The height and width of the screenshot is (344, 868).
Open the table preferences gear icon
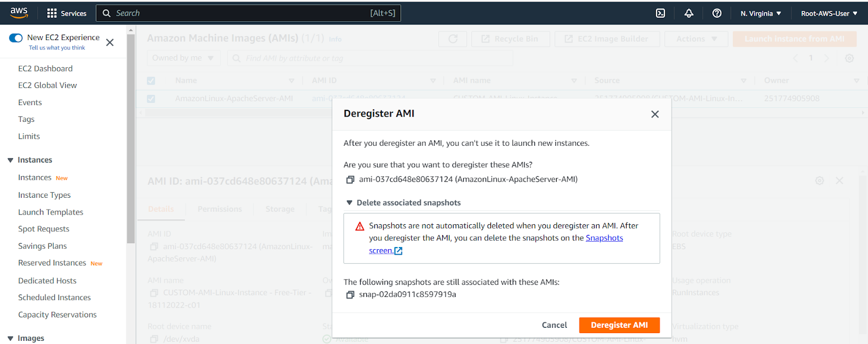click(850, 58)
